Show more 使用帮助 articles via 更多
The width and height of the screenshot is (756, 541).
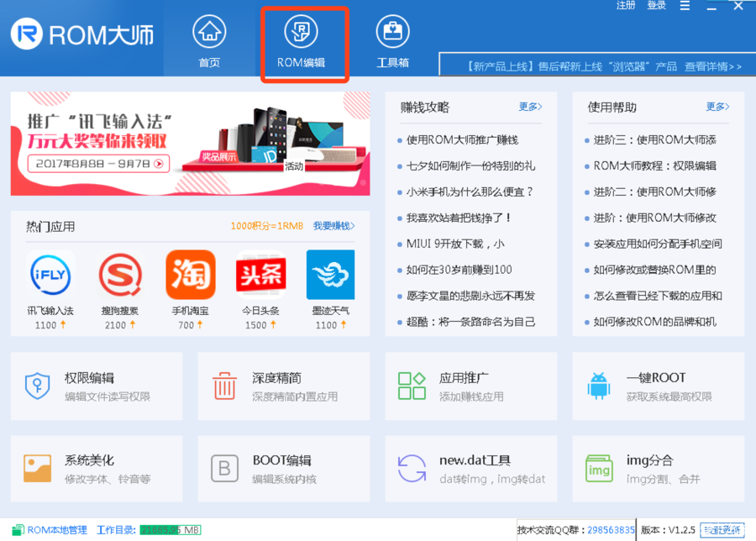point(717,107)
